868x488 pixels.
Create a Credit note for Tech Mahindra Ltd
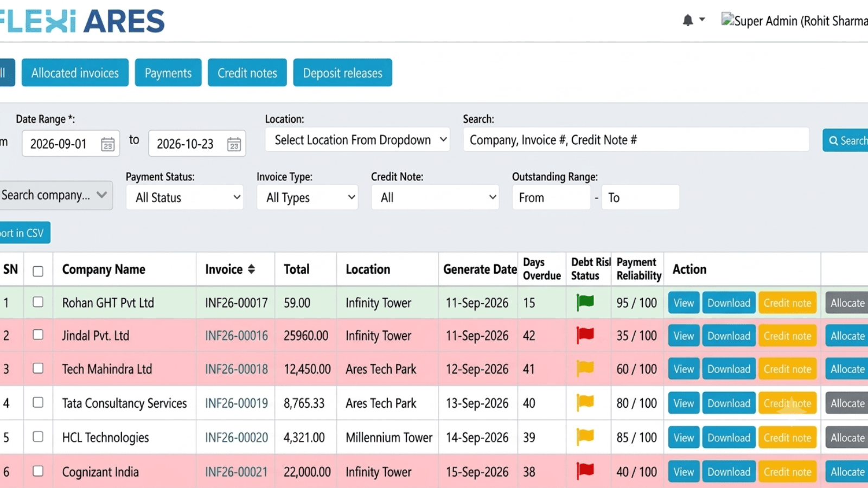point(788,369)
